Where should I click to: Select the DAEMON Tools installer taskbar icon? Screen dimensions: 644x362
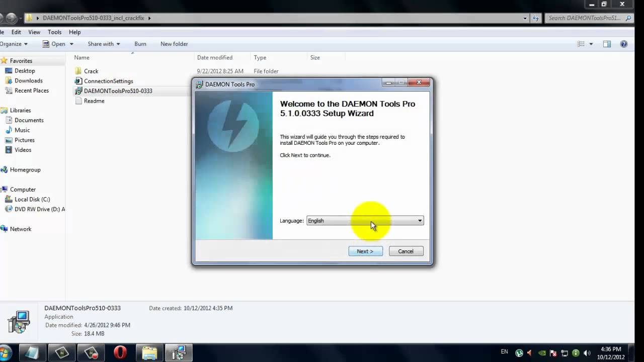click(x=179, y=352)
